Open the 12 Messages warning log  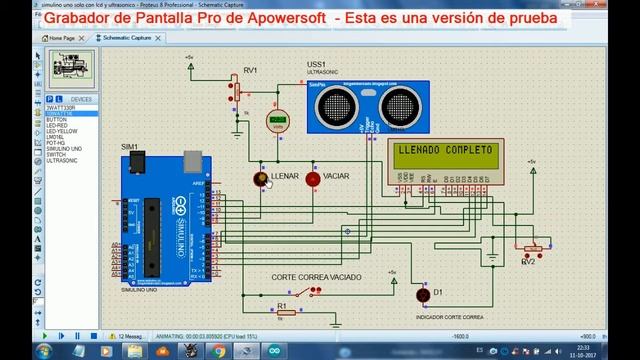[126, 336]
